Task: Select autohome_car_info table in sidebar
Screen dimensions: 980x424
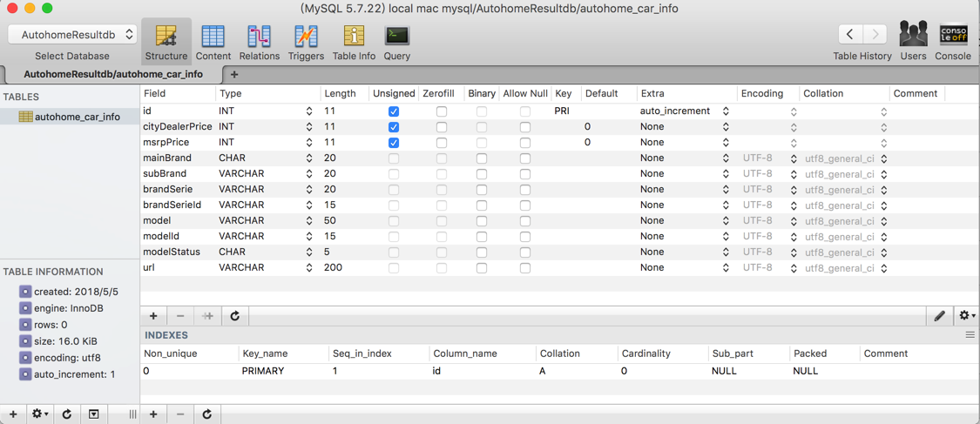Action: tap(70, 116)
